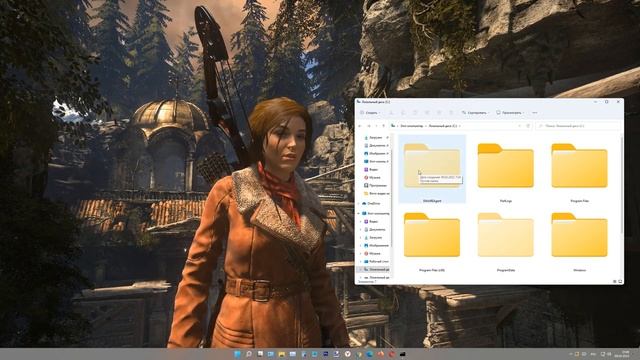The height and width of the screenshot is (360, 640).
Task: Go up one level with Up arrow
Action: pyautogui.click(x=383, y=126)
